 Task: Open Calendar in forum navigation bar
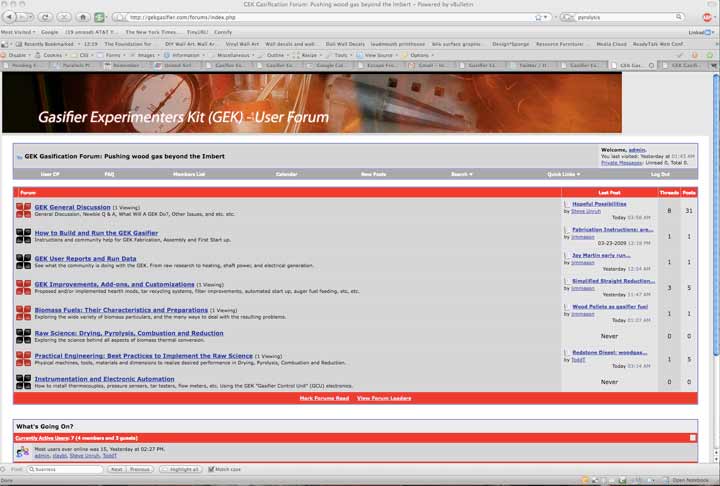286,174
